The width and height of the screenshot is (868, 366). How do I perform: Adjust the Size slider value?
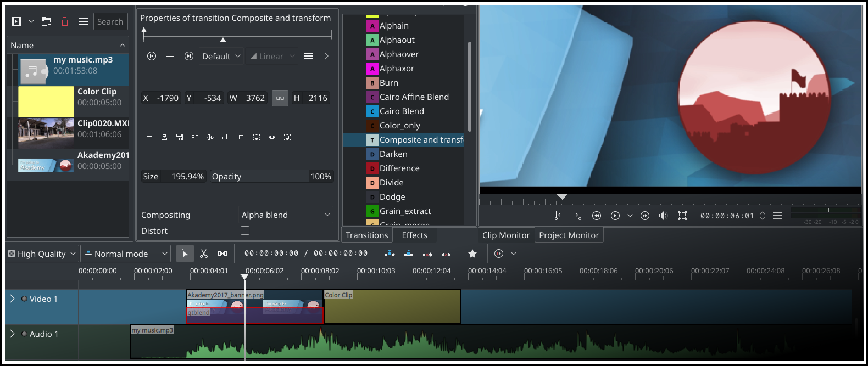pyautogui.click(x=173, y=176)
